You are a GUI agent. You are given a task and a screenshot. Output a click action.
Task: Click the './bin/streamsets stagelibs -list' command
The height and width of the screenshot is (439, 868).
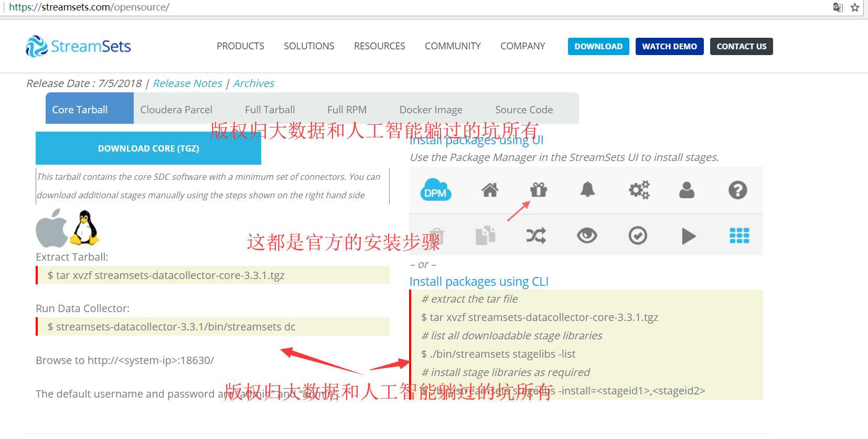(x=498, y=354)
